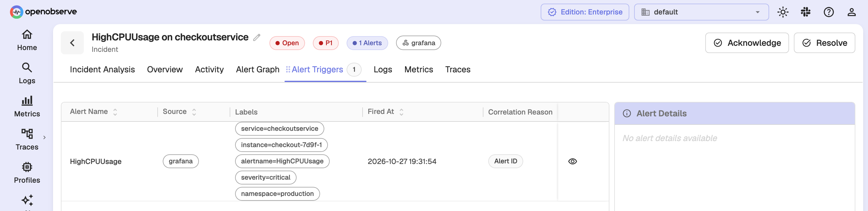Click the 1 Alerts badge
The height and width of the screenshot is (211, 868).
point(367,43)
